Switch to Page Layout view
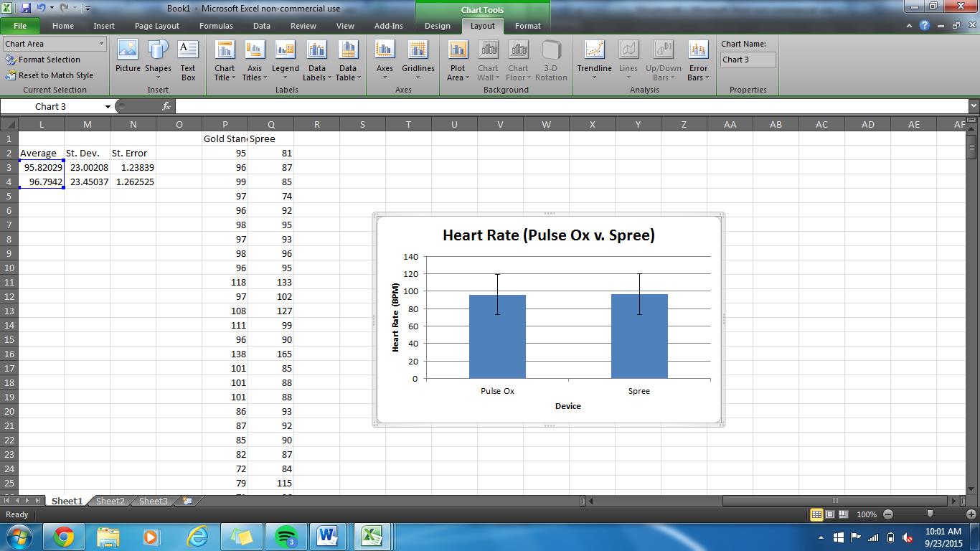The width and height of the screenshot is (980, 551). [830, 514]
